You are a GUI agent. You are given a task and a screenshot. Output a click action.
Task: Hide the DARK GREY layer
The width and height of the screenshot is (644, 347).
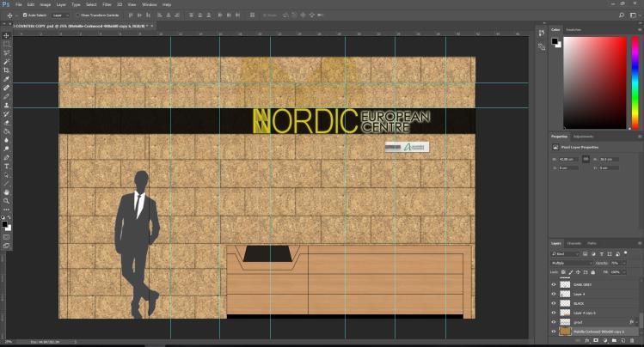tap(553, 284)
